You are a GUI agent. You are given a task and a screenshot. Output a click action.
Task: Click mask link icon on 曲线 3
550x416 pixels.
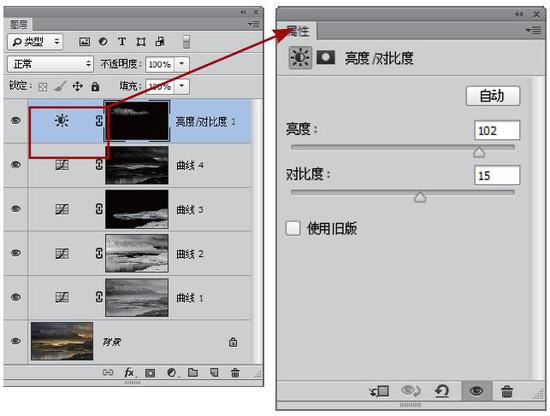99,209
